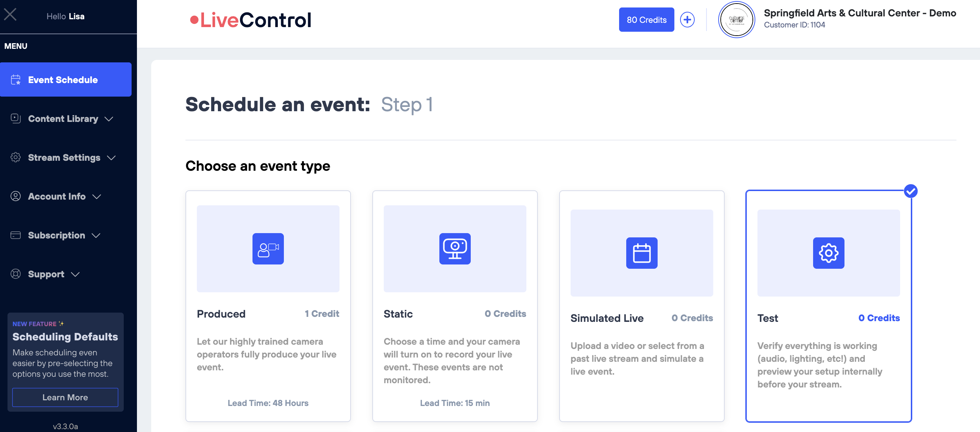Toggle the blue checkmark on Test card

(x=910, y=191)
